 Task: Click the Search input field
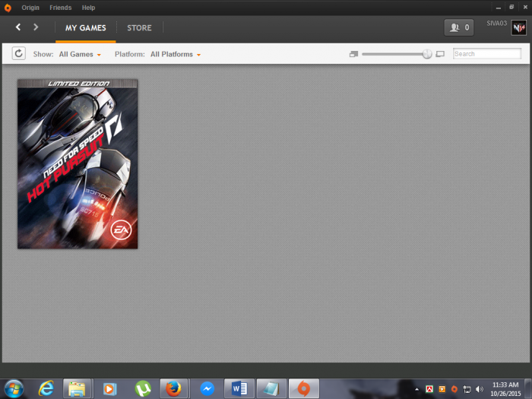(x=487, y=54)
